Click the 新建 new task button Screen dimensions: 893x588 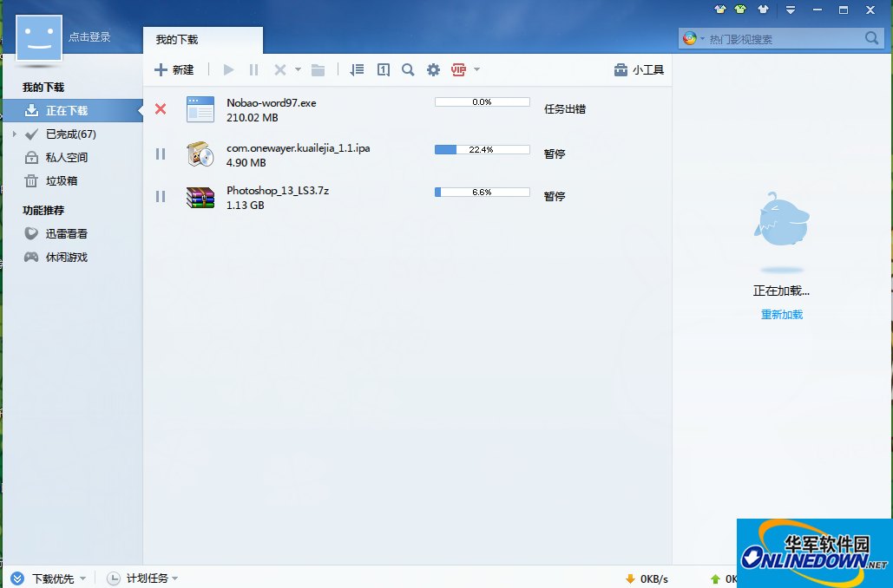(x=174, y=70)
